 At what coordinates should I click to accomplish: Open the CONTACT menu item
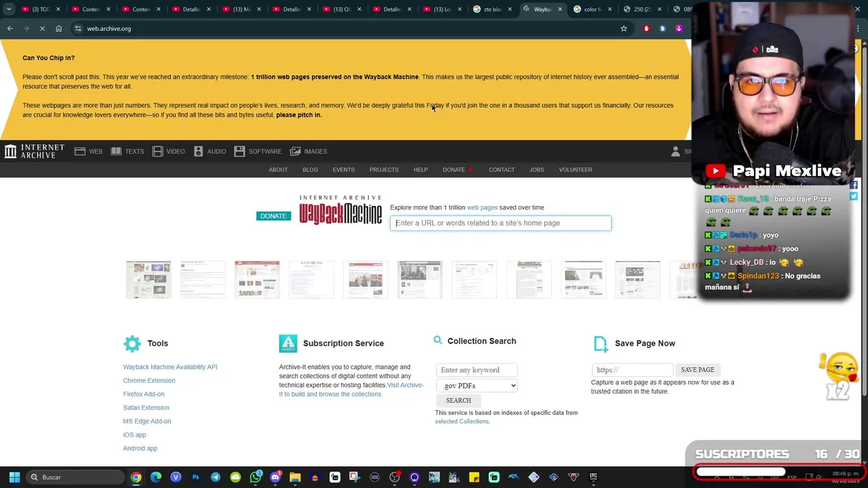click(502, 169)
